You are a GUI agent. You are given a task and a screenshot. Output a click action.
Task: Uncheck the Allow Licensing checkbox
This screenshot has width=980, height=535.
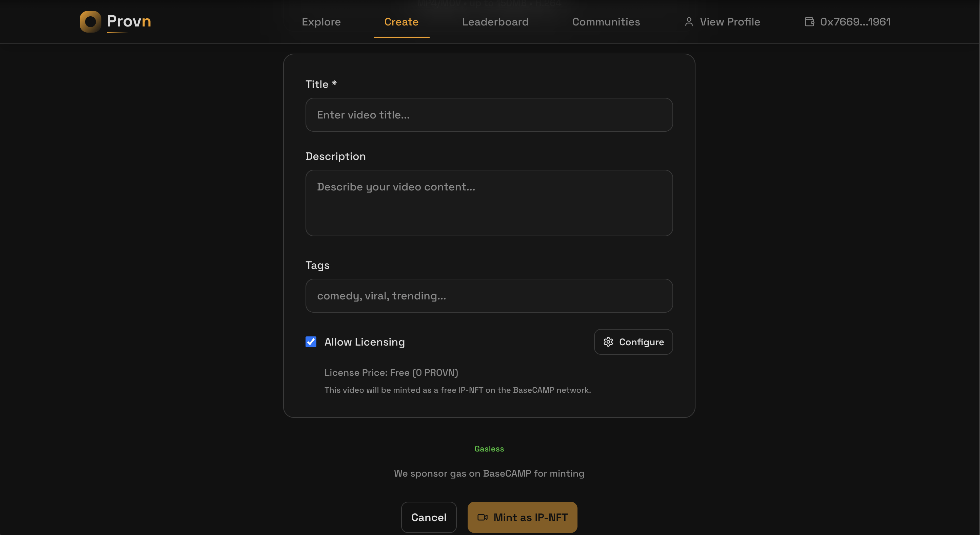(311, 342)
